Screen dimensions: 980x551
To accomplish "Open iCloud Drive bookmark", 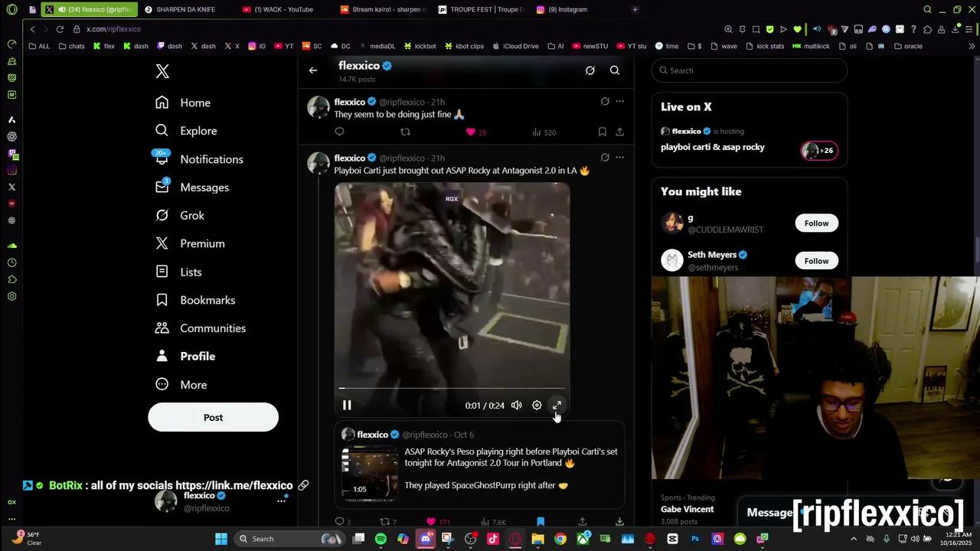I will (514, 46).
